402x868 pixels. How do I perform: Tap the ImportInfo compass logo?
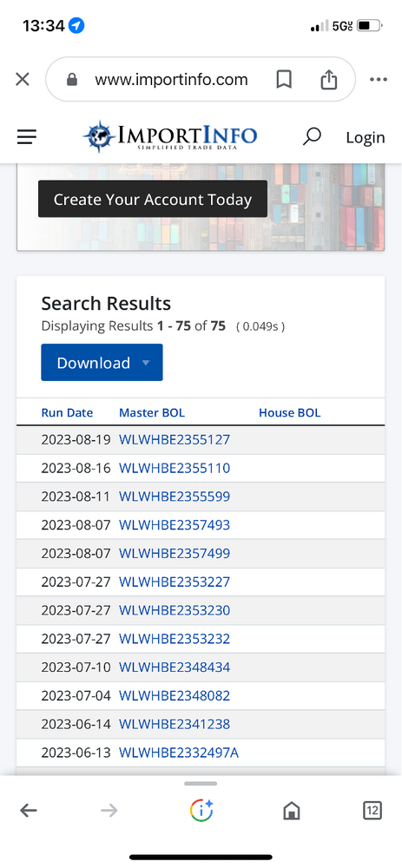click(x=100, y=136)
